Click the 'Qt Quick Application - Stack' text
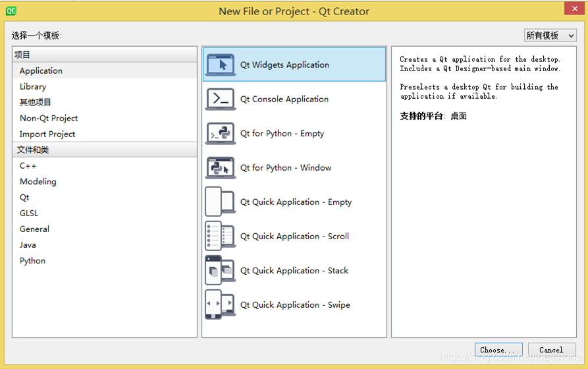The image size is (588, 369). click(x=294, y=270)
